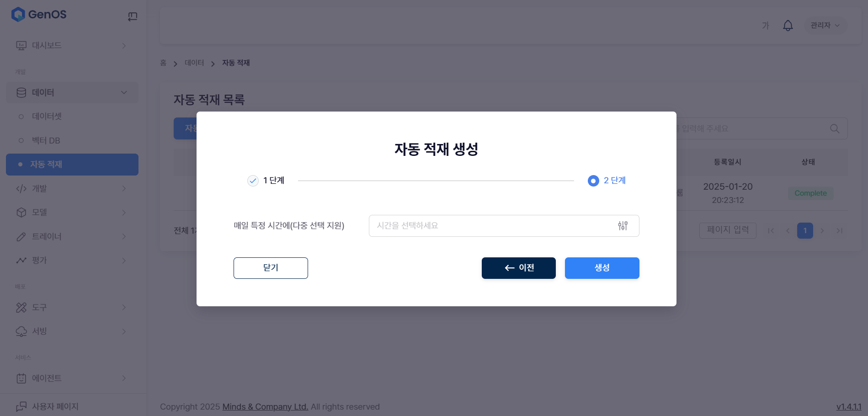Collapse sidebar using the panel icon
Image resolution: width=868 pixels, height=416 pixels.
[x=133, y=17]
